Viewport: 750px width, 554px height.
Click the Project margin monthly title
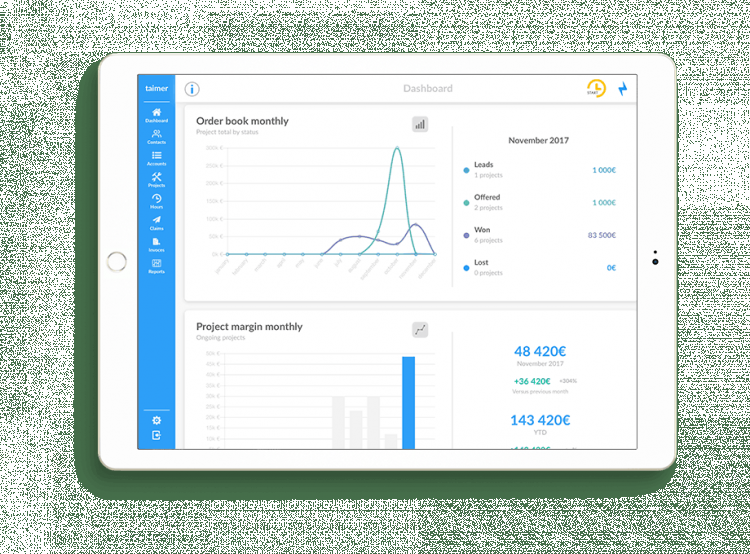249,327
